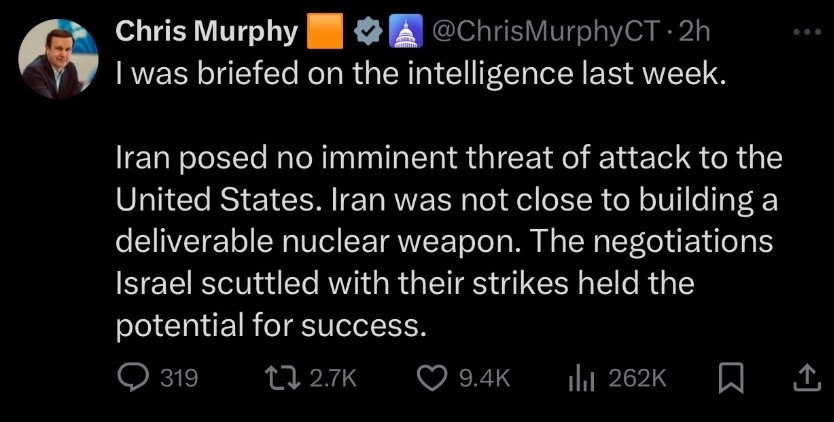Click the 262K views count
The image size is (834, 422).
[x=637, y=379]
